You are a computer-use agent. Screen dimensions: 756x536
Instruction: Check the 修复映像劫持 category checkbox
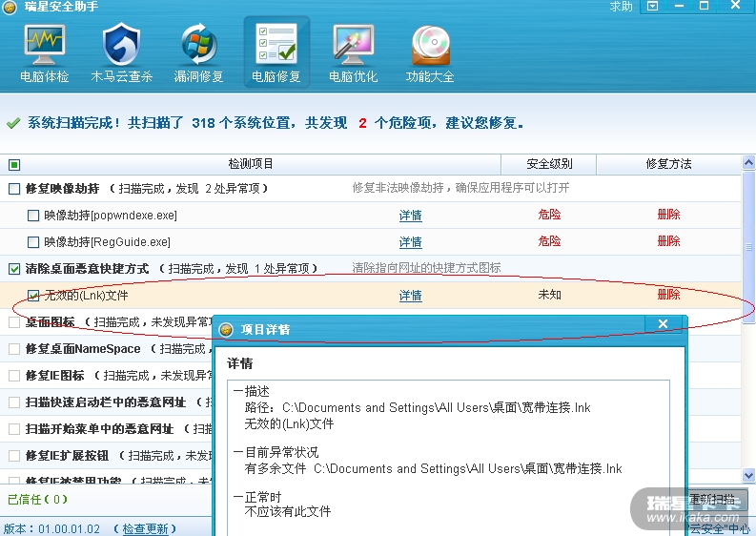[x=14, y=188]
